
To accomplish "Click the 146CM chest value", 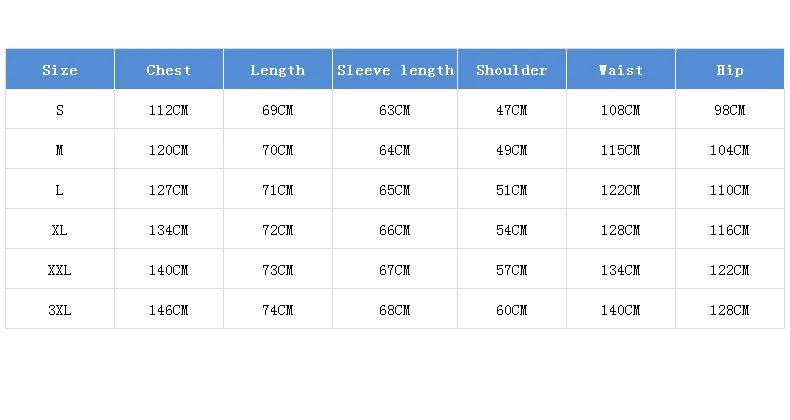I will (168, 310).
